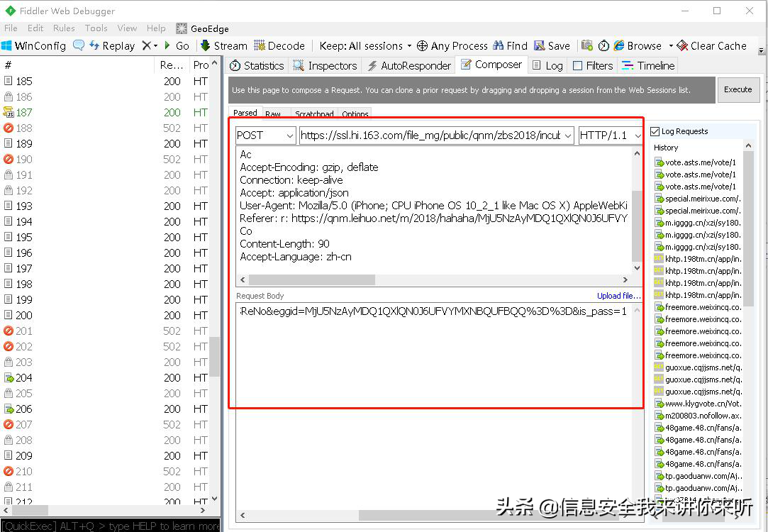Click Clear Cache in the toolbar
Screen dimensions: 768x532
(712, 46)
